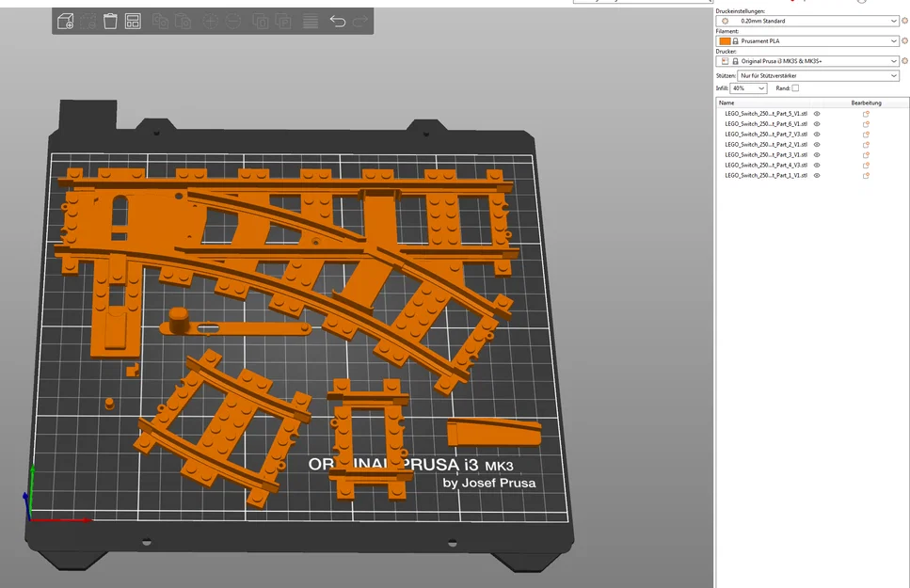This screenshot has width=910, height=588.
Task: Click the edit icon for LEGO_Switch_250...t_Part_7_V3.stl
Action: [x=865, y=134]
